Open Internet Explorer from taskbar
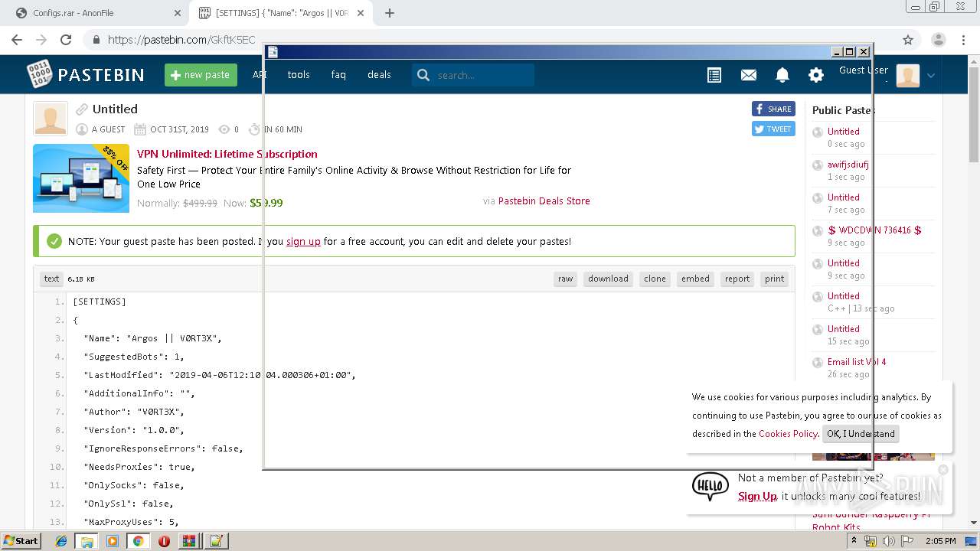The height and width of the screenshot is (551, 980). click(61, 541)
